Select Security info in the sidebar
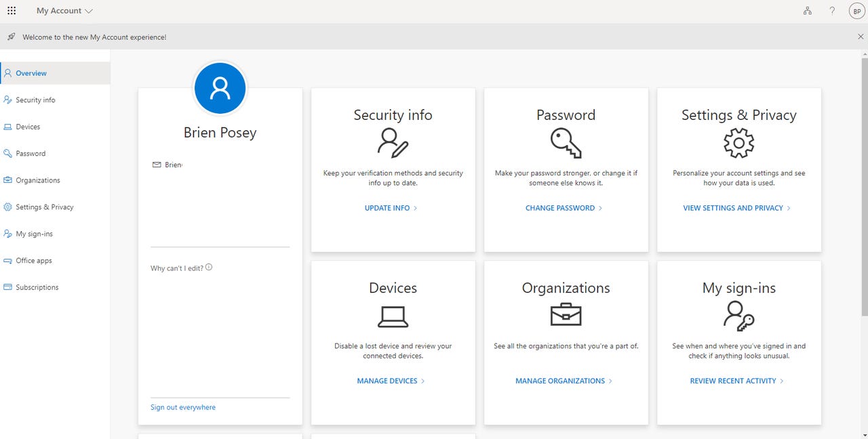Viewport: 868px width, 439px height. click(35, 100)
